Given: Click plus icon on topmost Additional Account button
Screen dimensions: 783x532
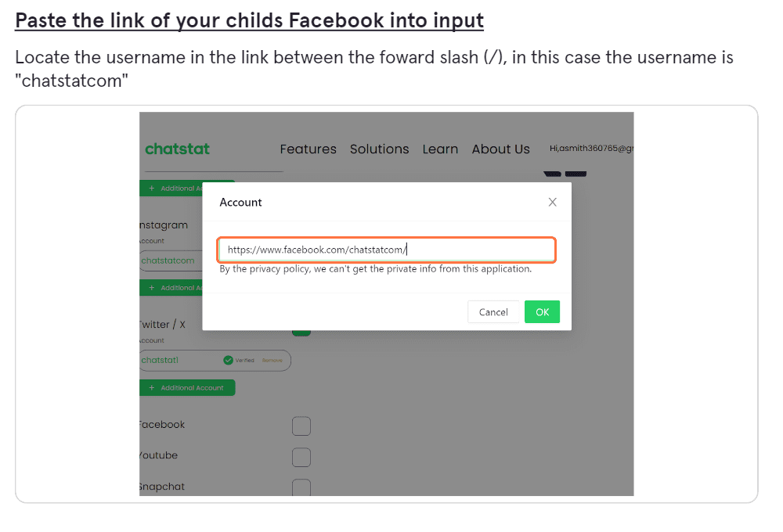Looking at the screenshot, I should click(x=152, y=188).
